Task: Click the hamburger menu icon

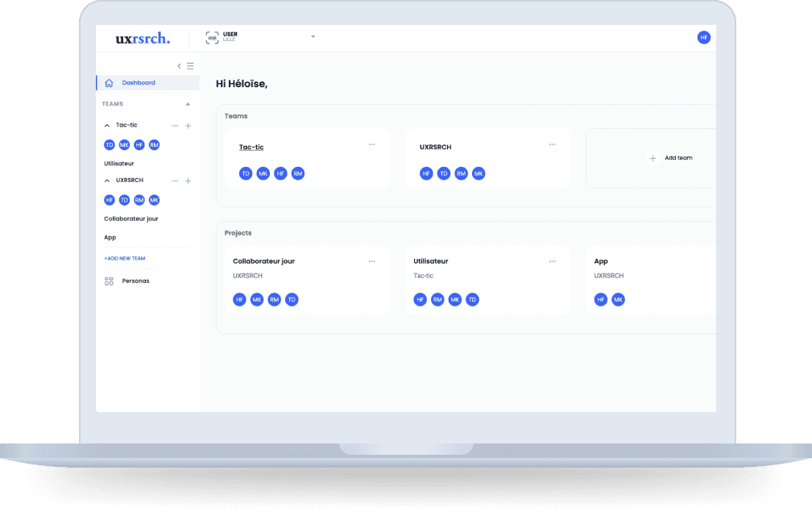Action: pos(190,65)
